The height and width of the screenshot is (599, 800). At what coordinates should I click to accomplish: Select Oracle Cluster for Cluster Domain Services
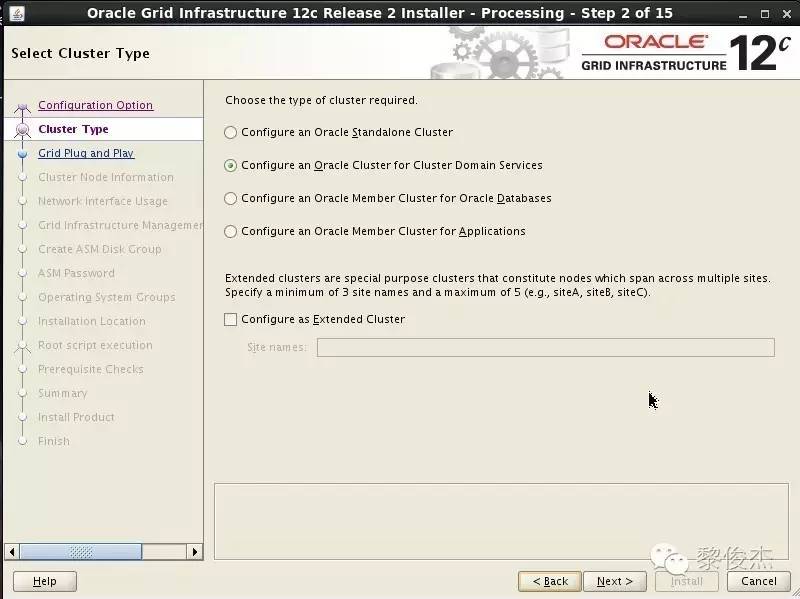click(x=231, y=166)
